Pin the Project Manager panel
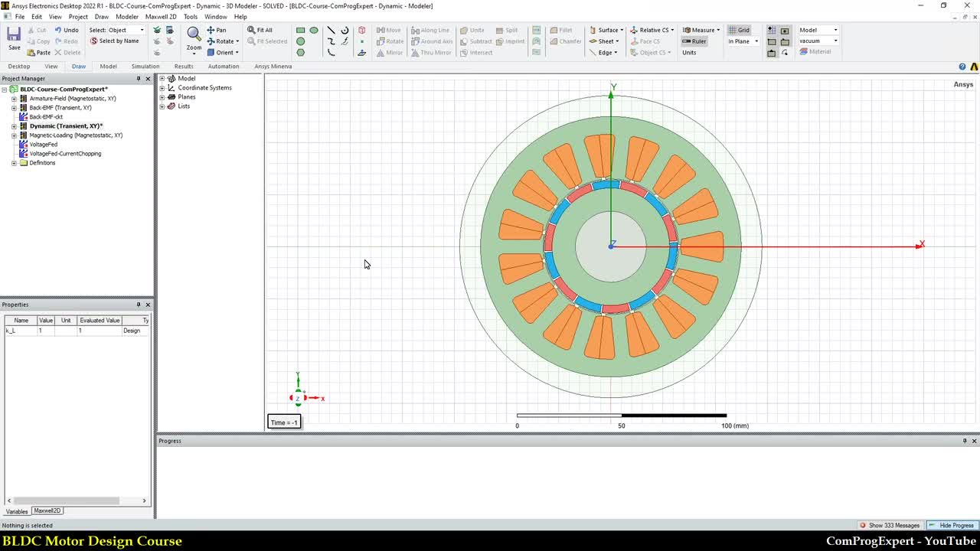 139,79
